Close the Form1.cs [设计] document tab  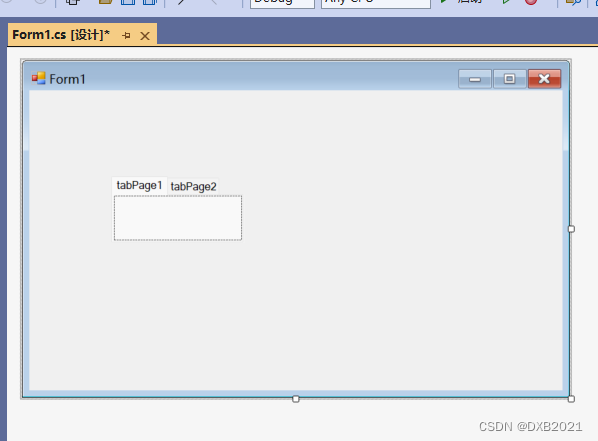click(x=145, y=36)
